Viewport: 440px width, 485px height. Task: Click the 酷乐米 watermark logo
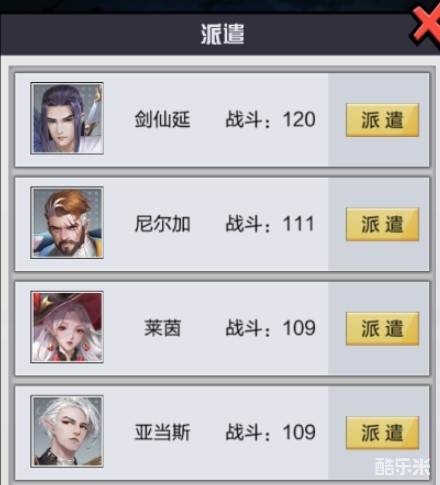click(x=402, y=466)
